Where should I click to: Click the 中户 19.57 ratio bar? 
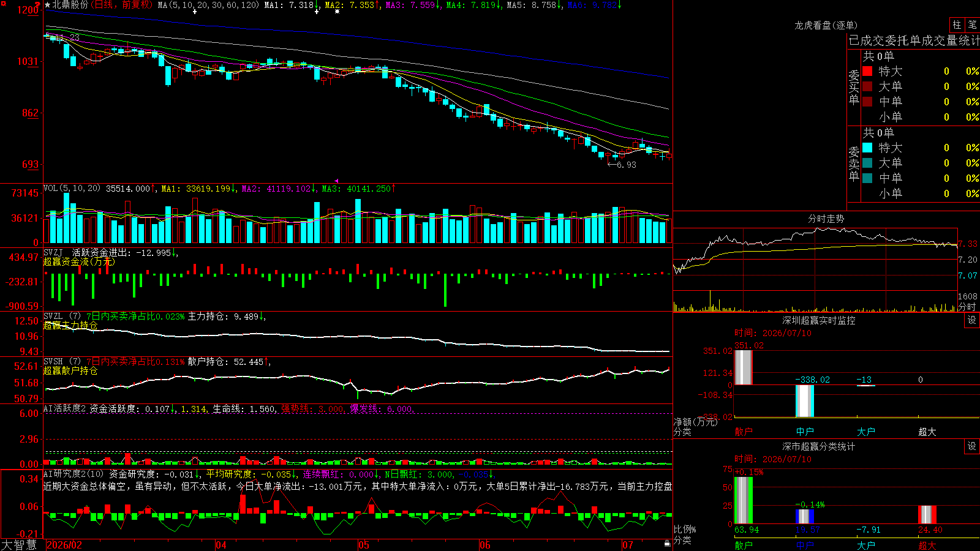click(x=805, y=516)
